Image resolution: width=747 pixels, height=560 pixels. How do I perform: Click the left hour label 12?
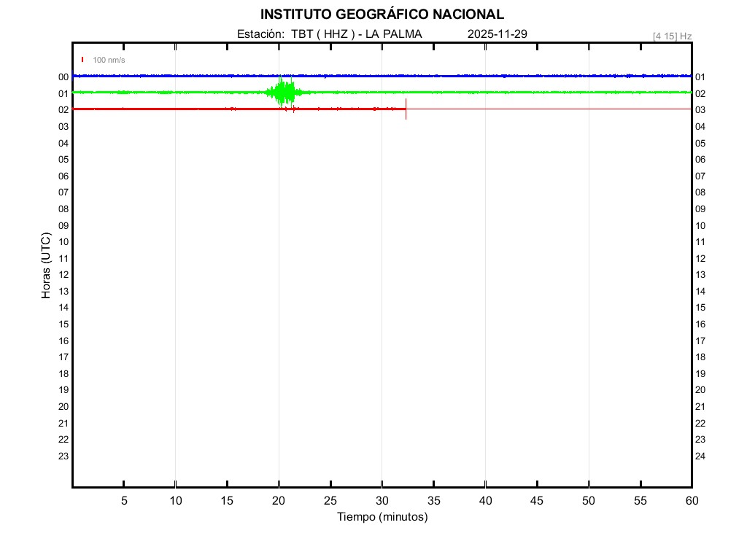point(63,275)
